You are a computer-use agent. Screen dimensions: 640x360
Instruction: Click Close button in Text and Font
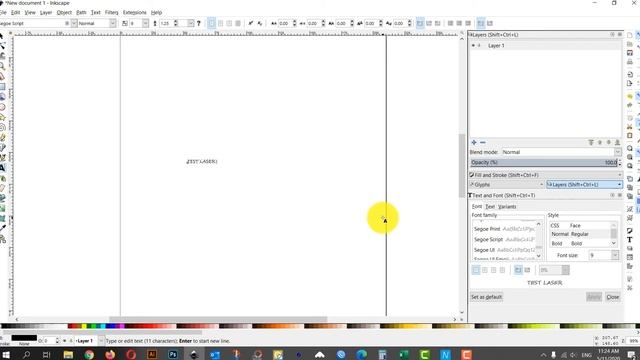click(613, 297)
